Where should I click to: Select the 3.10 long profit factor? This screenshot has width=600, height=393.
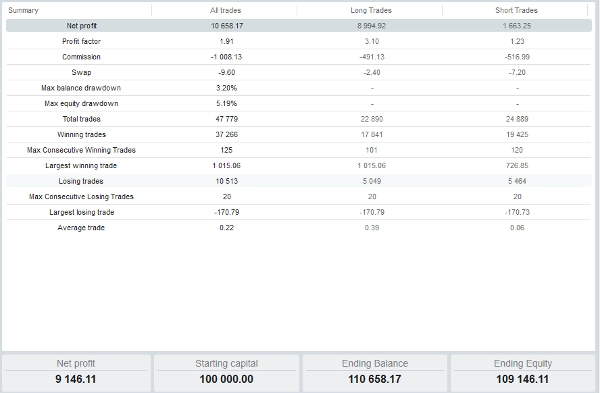(x=372, y=41)
